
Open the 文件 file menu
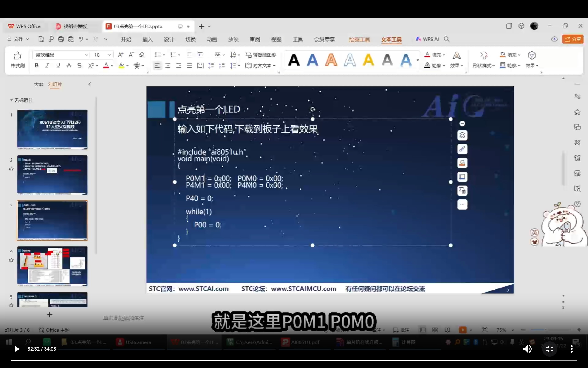(18, 39)
